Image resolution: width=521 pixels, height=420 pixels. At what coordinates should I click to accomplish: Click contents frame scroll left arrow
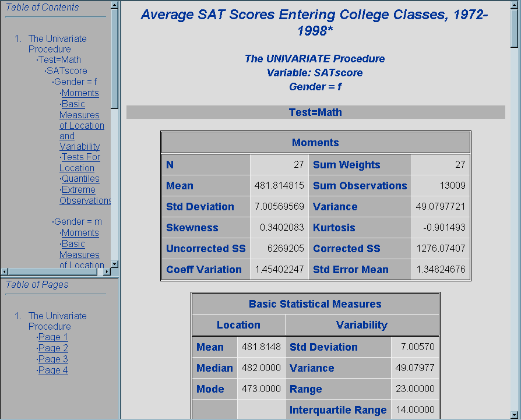(x=5, y=271)
